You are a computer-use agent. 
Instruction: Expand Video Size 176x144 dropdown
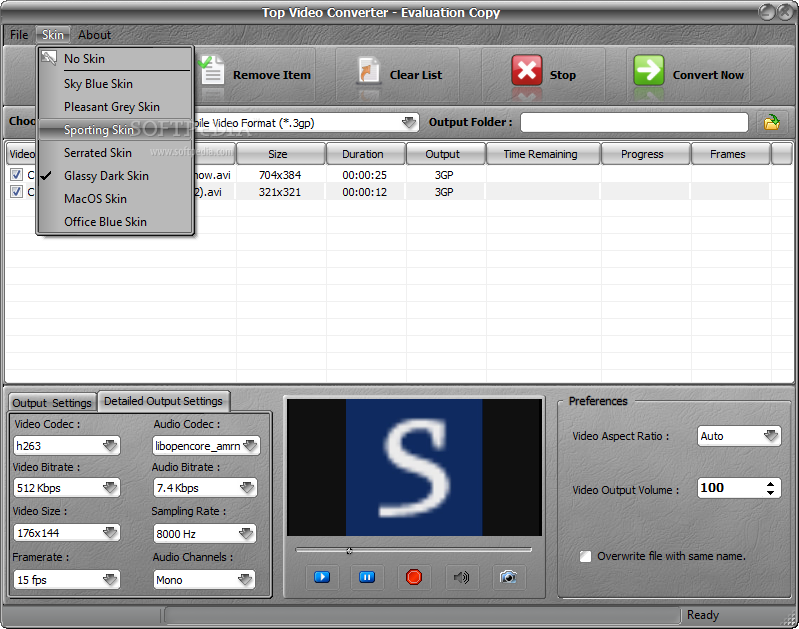point(110,533)
